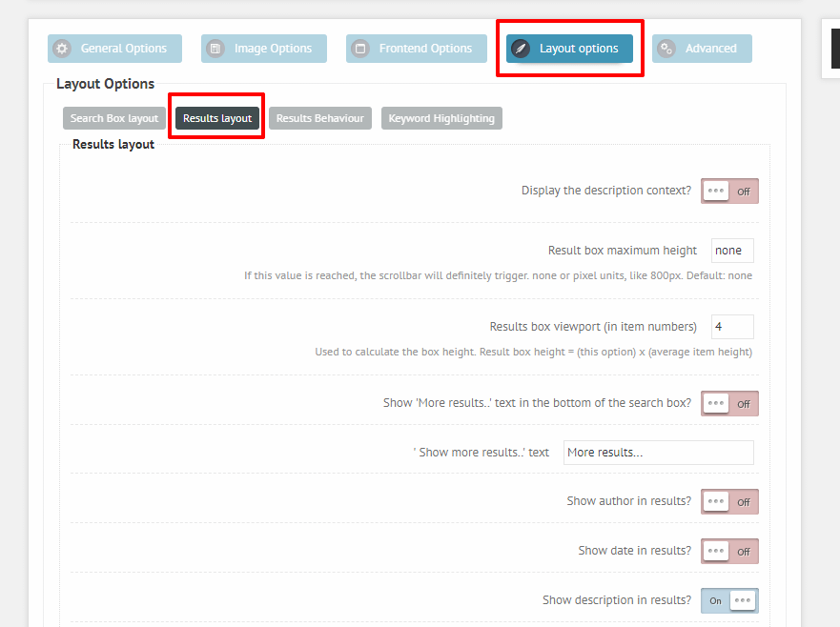Click the Result box maximum height field

pyautogui.click(x=731, y=250)
